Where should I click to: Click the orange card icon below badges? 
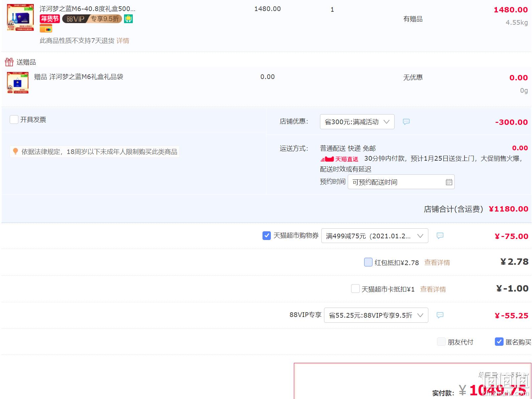pyautogui.click(x=46, y=28)
